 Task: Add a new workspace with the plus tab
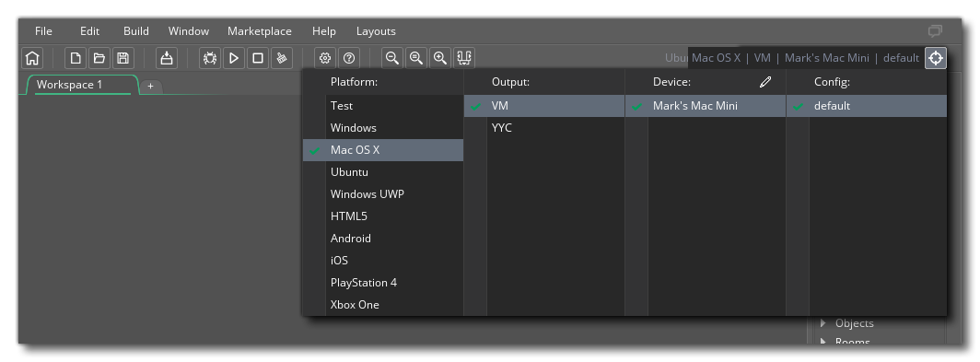point(151,87)
